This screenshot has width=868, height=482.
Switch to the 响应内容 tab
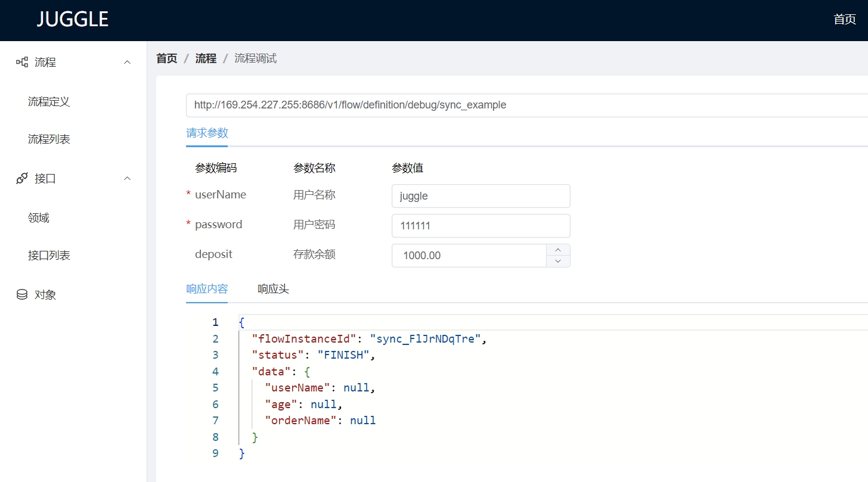[x=207, y=289]
